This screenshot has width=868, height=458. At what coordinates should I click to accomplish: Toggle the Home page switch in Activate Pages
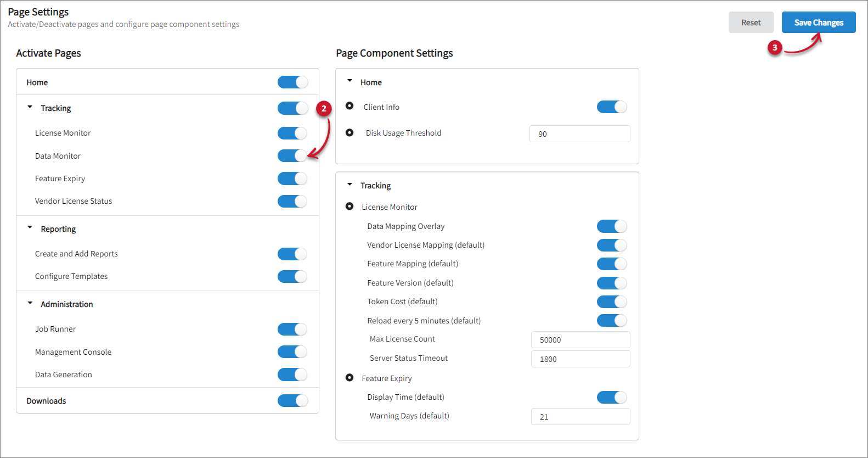[292, 82]
